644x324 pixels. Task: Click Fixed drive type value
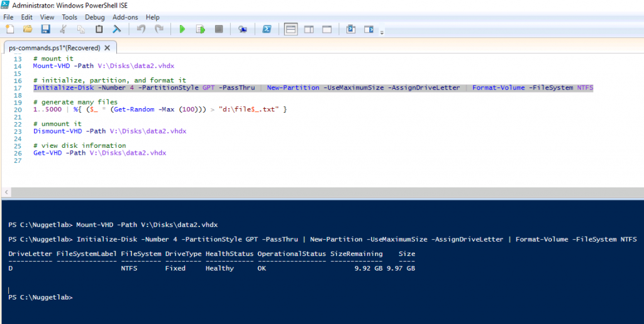coord(175,268)
